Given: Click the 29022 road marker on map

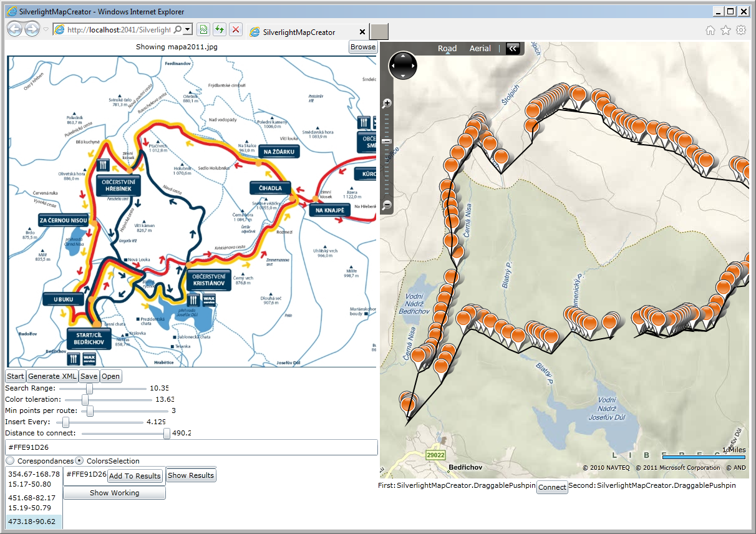Looking at the screenshot, I should pos(435,455).
